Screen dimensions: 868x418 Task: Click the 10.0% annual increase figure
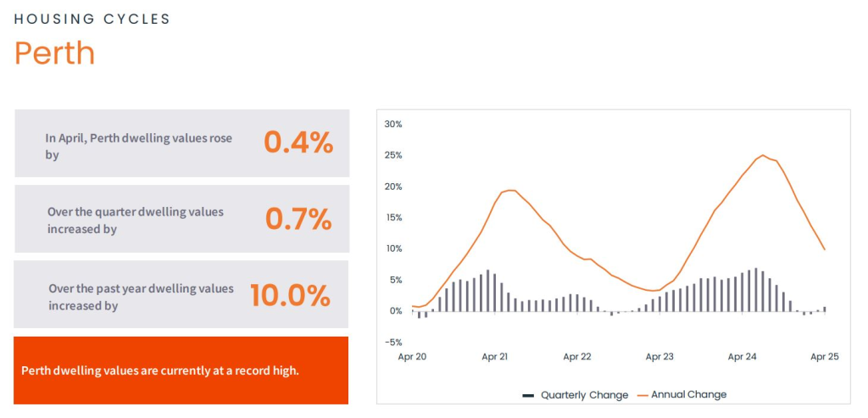pos(289,295)
